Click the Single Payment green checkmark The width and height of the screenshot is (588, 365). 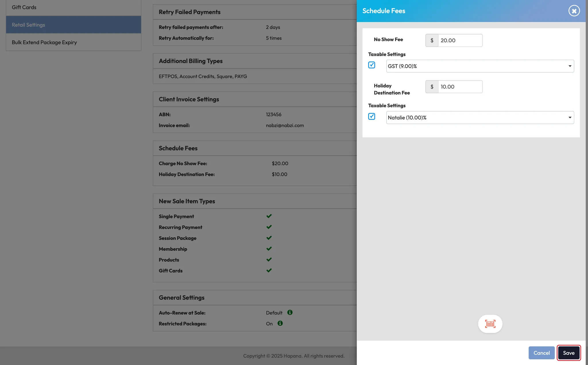click(x=269, y=216)
